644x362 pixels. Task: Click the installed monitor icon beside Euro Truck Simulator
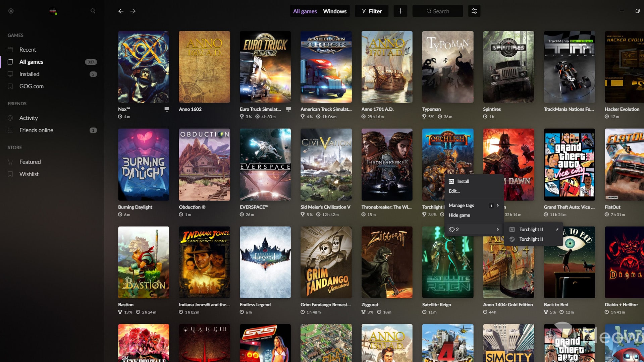point(288,109)
